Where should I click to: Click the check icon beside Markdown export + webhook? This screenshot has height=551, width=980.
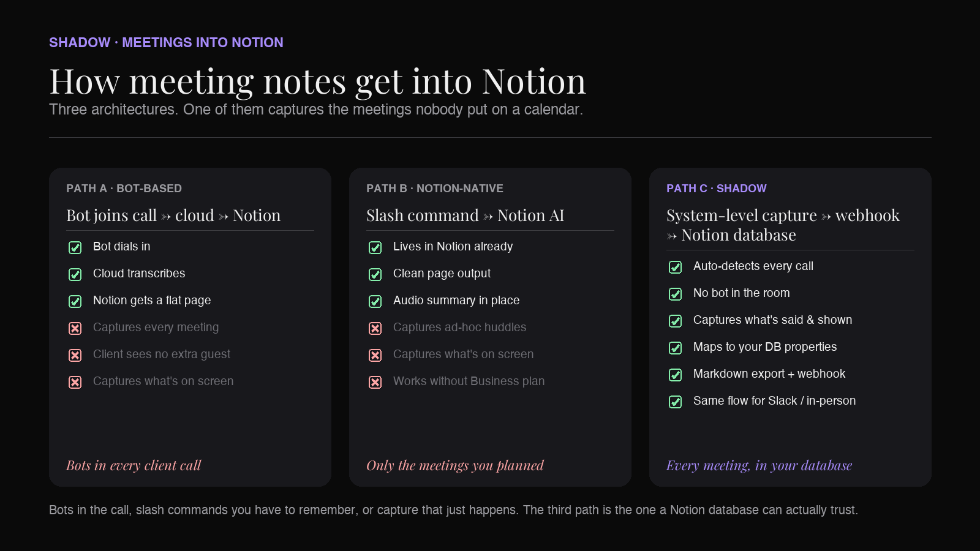[675, 375]
